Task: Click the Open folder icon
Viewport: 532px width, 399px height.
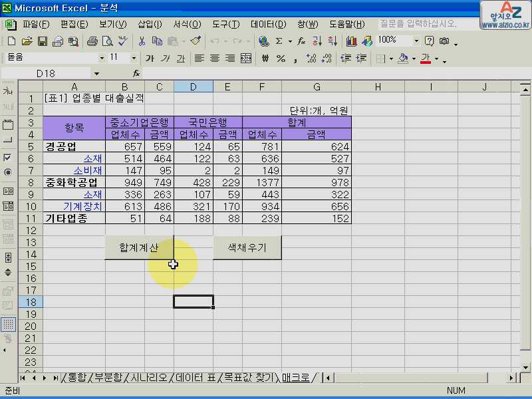Action: click(27, 41)
